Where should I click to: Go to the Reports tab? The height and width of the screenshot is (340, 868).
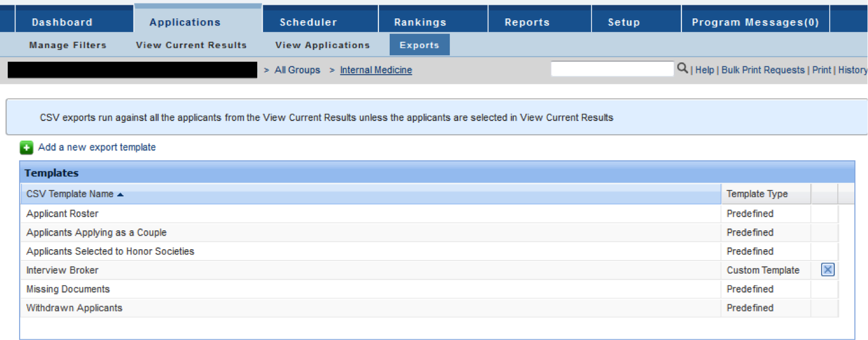point(527,22)
